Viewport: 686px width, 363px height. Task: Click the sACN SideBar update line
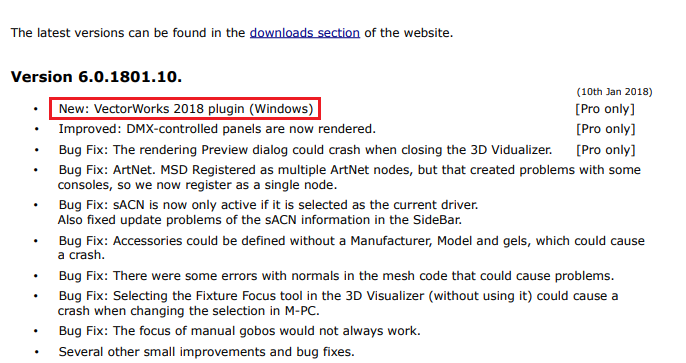[x=259, y=220]
